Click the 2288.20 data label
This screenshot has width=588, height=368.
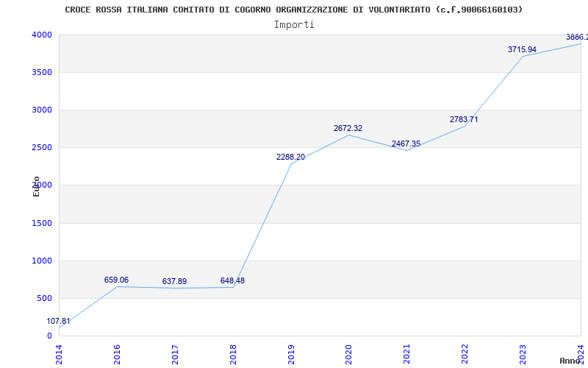point(290,157)
